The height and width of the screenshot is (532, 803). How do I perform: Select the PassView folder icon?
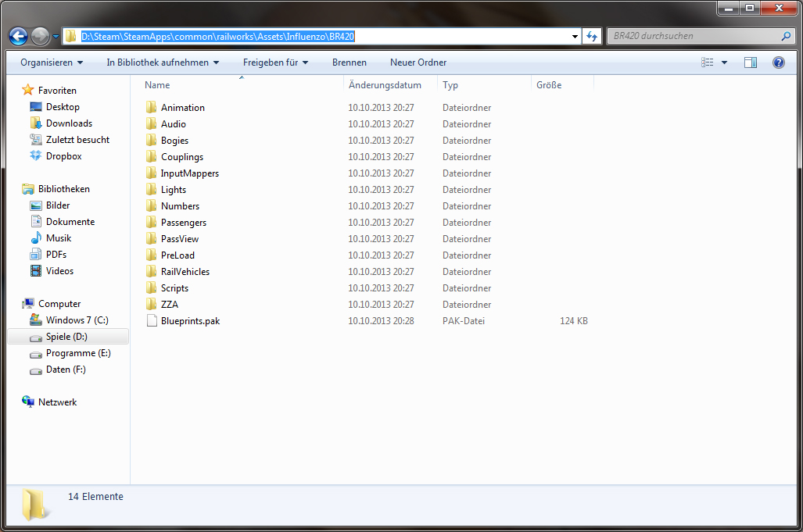coord(151,238)
